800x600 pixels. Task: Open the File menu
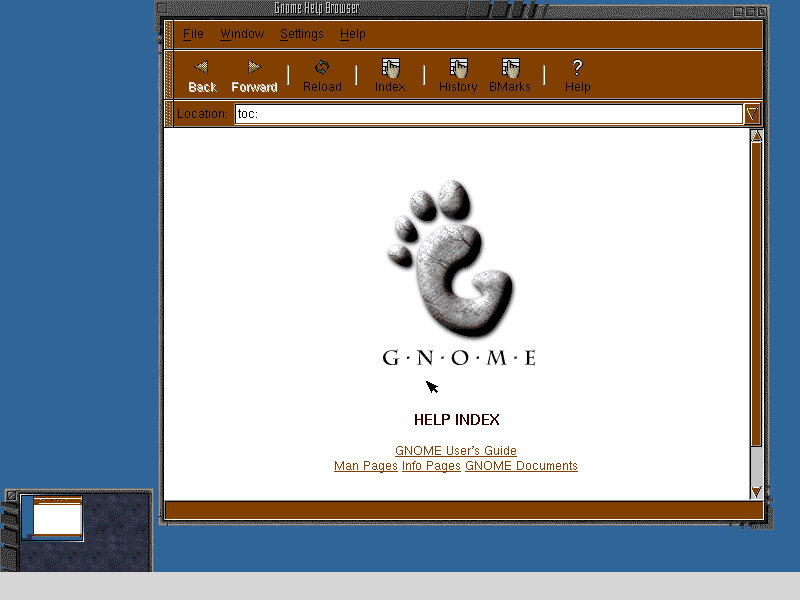pyautogui.click(x=193, y=34)
